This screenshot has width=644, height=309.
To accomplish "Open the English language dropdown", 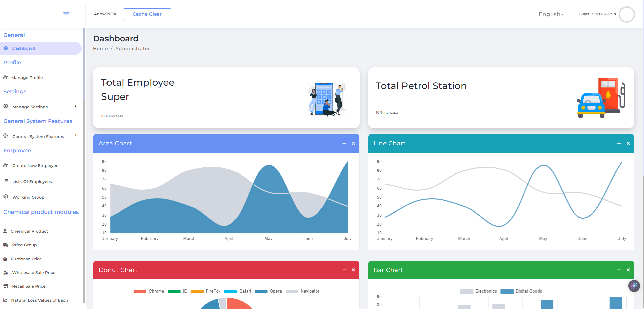I will click(551, 14).
